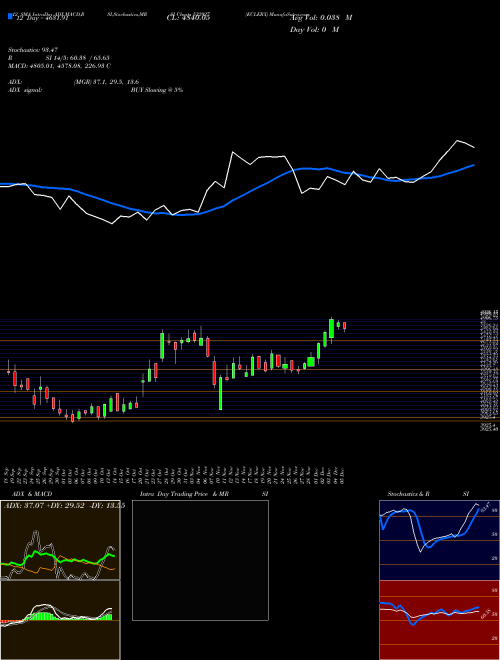Image resolution: width=500 pixels, height=660 pixels.
Task: Click the last red candlestick on the chart
Action: (344, 326)
